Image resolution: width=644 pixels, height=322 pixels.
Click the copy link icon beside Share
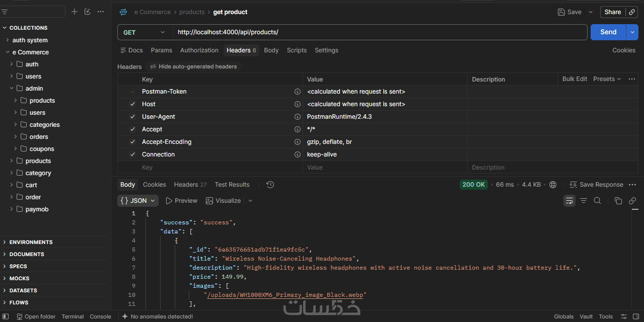click(x=632, y=12)
